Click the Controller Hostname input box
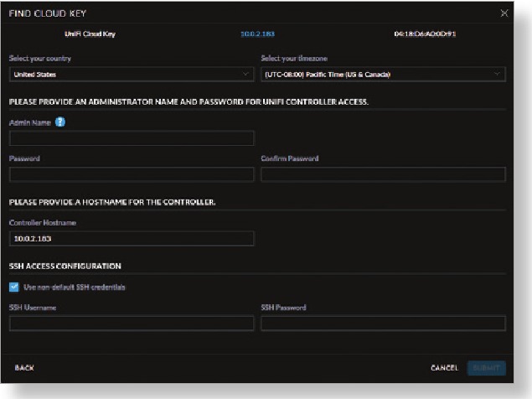This screenshot has height=399, width=532. click(132, 238)
